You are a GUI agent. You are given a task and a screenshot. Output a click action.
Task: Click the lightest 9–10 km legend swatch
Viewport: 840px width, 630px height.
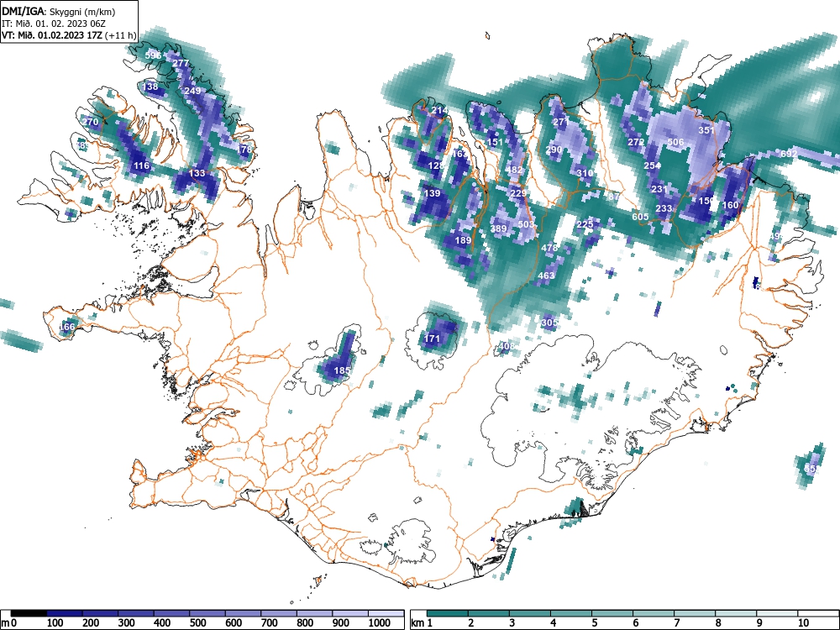tap(777, 613)
